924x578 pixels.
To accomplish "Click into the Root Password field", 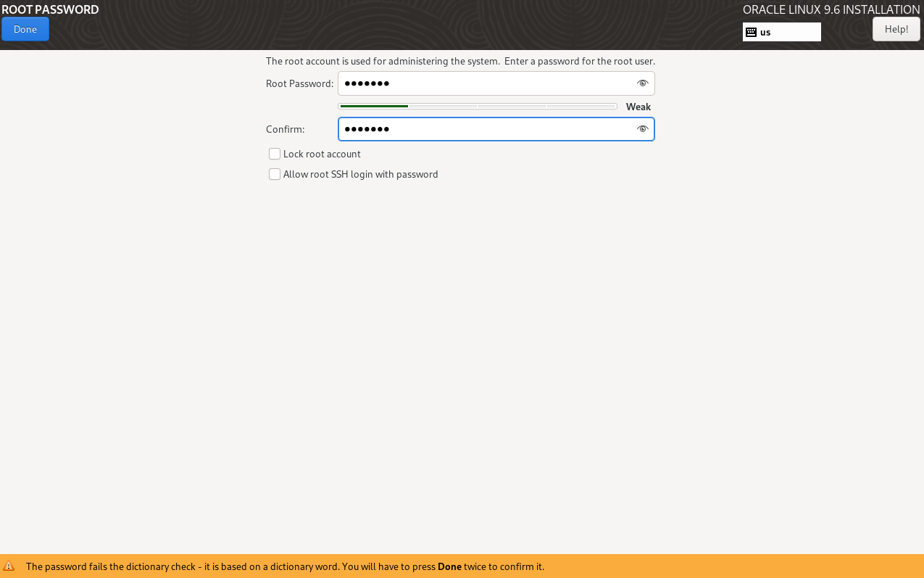I will [x=486, y=83].
